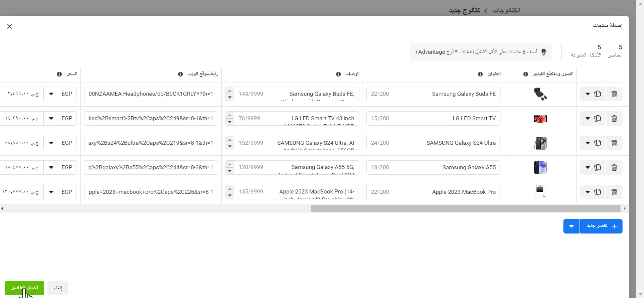The image size is (644, 298).
Task: Edit description of Samsung Galaxy Buds FE
Action: 292,94
